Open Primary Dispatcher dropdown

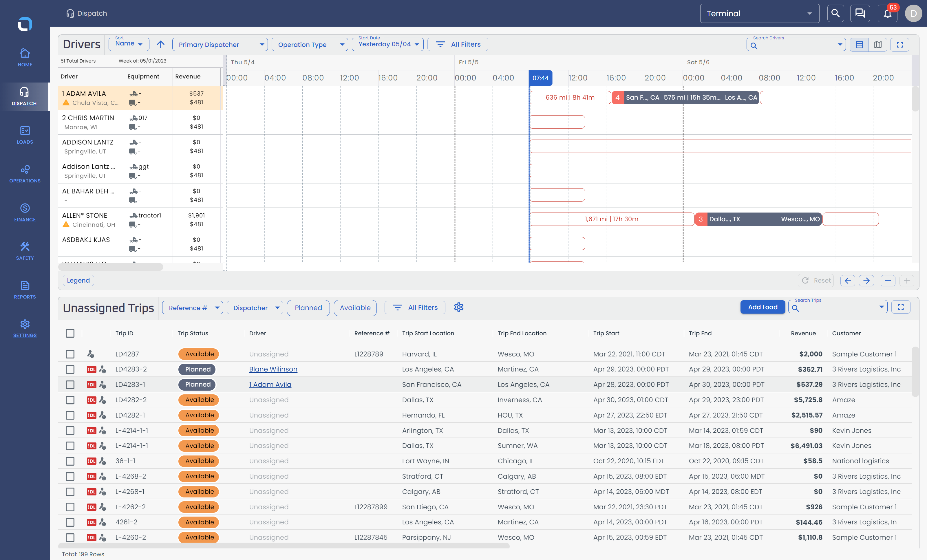pyautogui.click(x=220, y=44)
